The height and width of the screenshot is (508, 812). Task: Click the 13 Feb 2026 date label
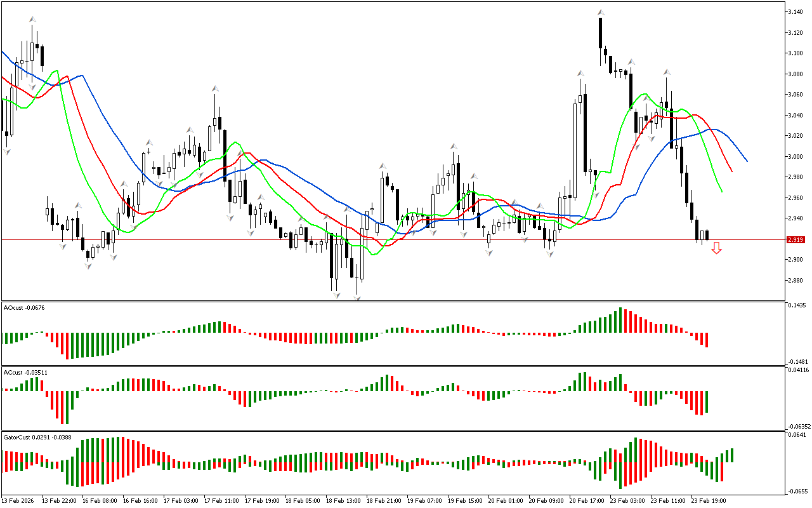coord(19,500)
